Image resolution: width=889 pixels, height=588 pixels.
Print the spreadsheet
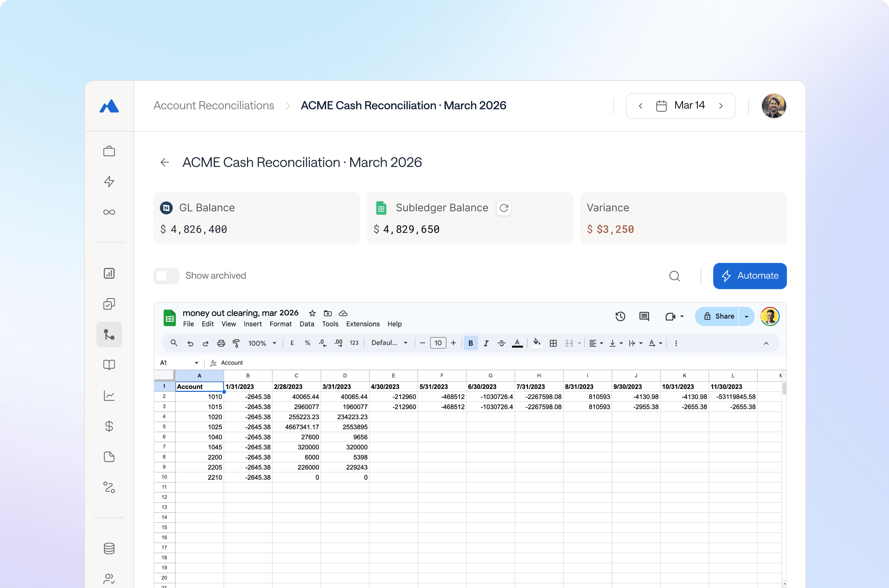pos(221,343)
